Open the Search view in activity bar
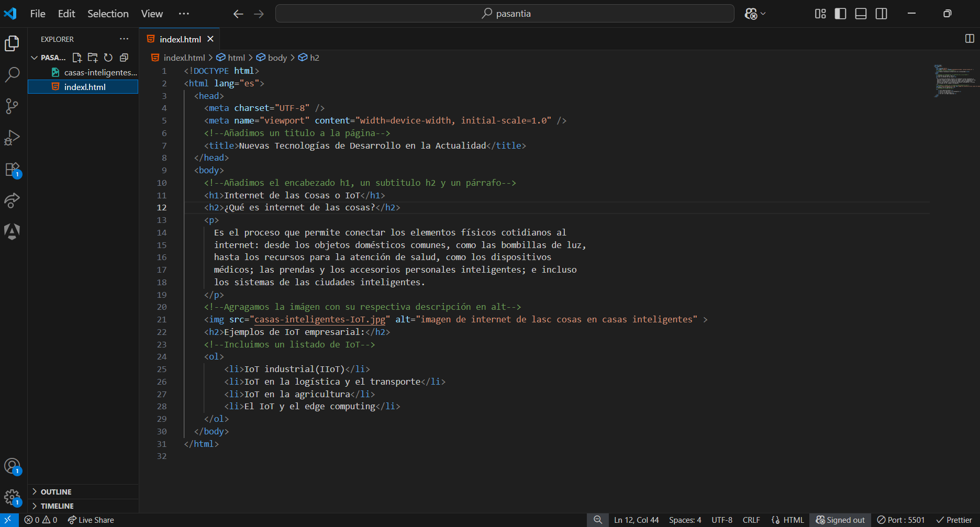 click(x=12, y=75)
